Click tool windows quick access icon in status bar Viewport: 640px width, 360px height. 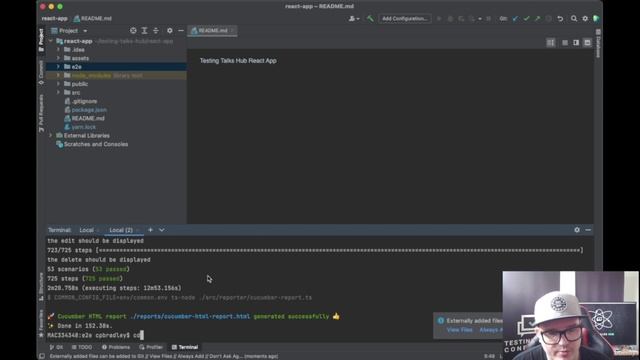41,356
